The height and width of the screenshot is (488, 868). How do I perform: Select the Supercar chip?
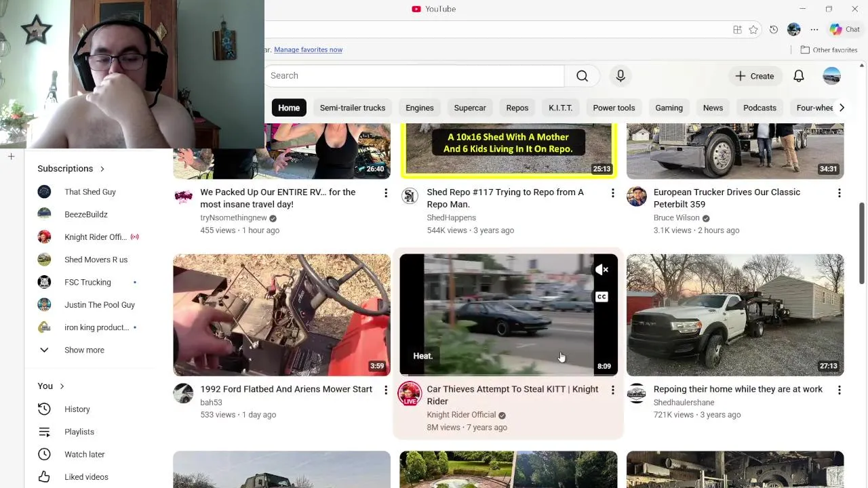pyautogui.click(x=470, y=108)
